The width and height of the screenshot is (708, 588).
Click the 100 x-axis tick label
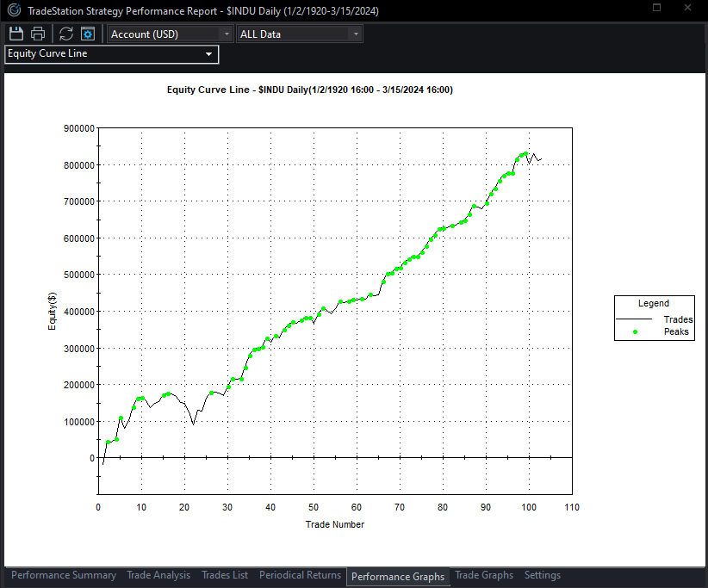[x=529, y=507]
